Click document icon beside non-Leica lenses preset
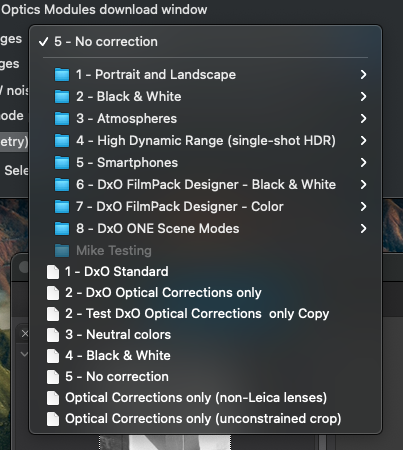 (53, 398)
